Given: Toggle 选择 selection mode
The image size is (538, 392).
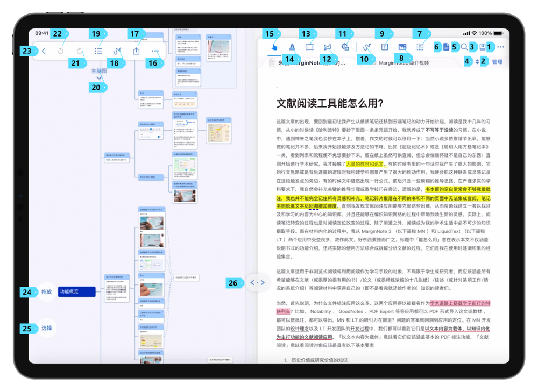Looking at the screenshot, I should (x=46, y=329).
